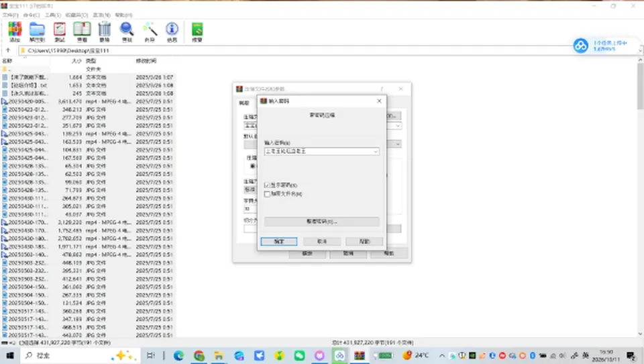Open the Wizard (向导) wand icon
644x364 pixels.
point(150,32)
